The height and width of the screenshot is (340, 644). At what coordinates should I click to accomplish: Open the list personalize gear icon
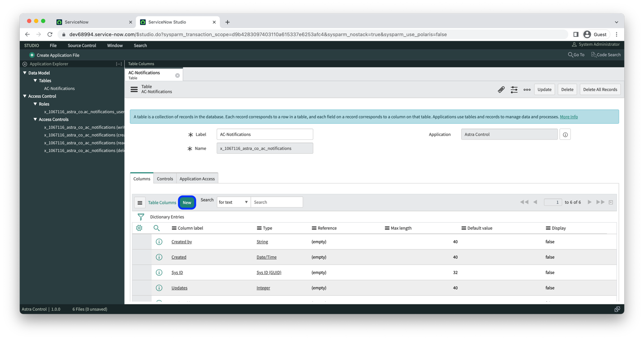[x=139, y=228]
